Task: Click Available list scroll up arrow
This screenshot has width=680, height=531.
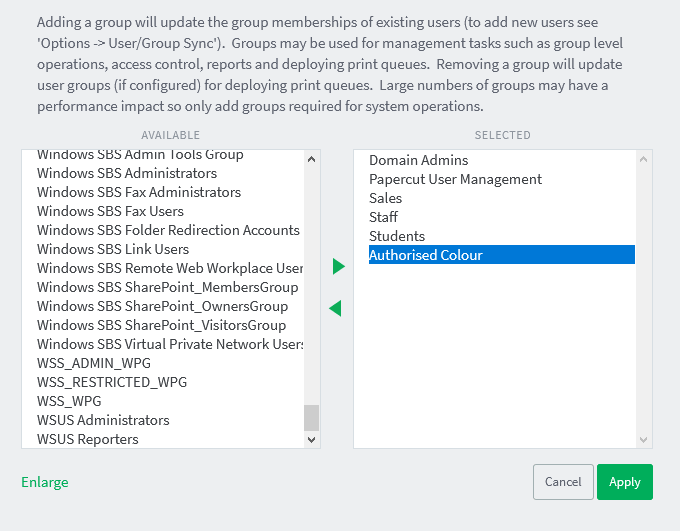Action: 311,159
